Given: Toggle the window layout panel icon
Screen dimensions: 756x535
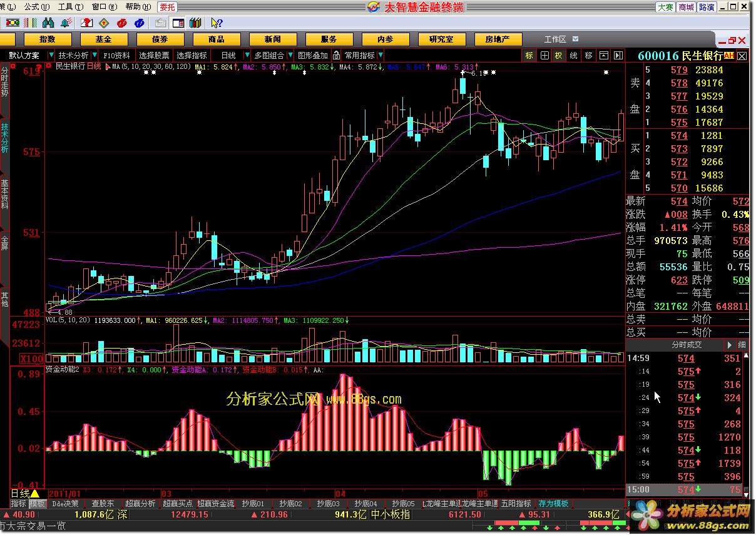Looking at the screenshot, I should pos(178,23).
